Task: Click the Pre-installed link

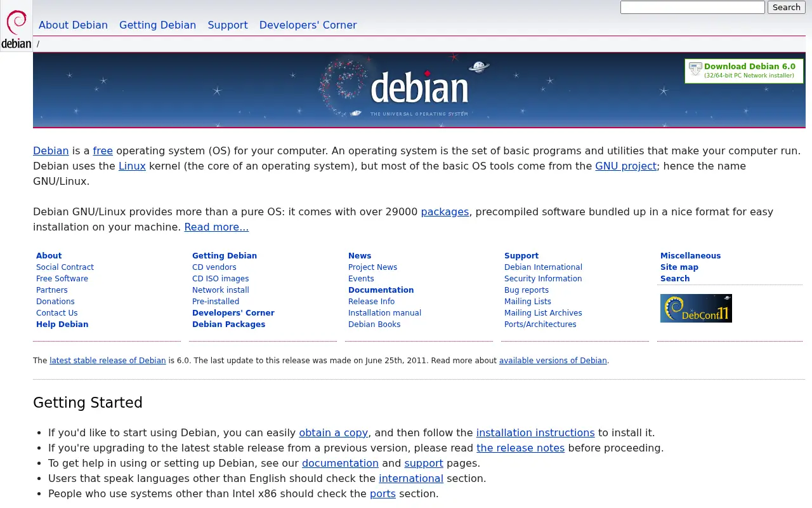Action: (x=216, y=302)
